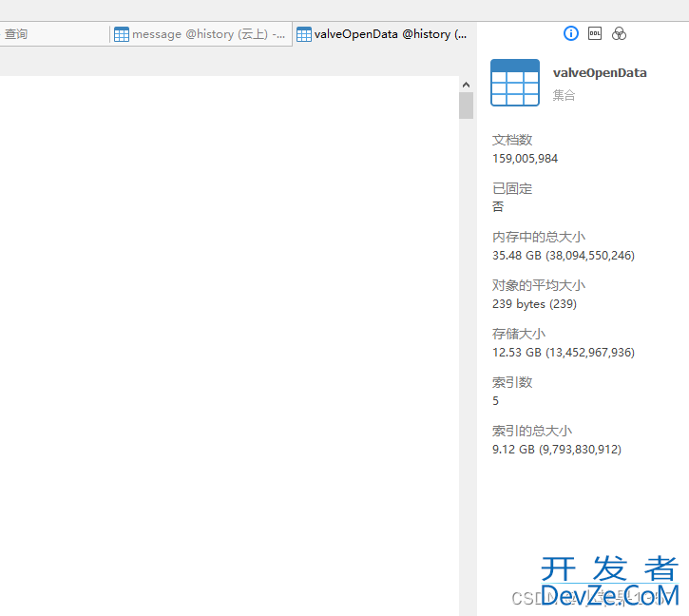
Task: Switch to the valveOpenData @history tab
Action: [384, 34]
